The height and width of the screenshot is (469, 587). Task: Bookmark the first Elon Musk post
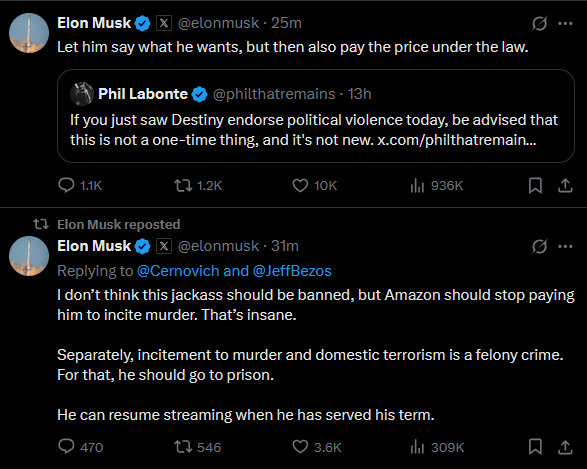tap(535, 185)
